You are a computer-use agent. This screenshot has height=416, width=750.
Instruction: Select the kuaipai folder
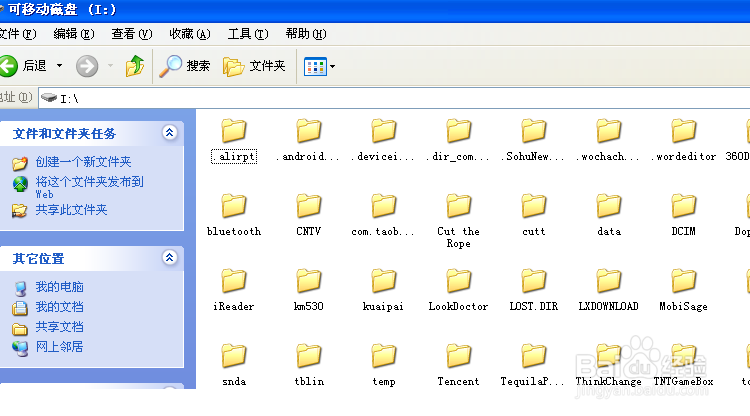(x=383, y=291)
